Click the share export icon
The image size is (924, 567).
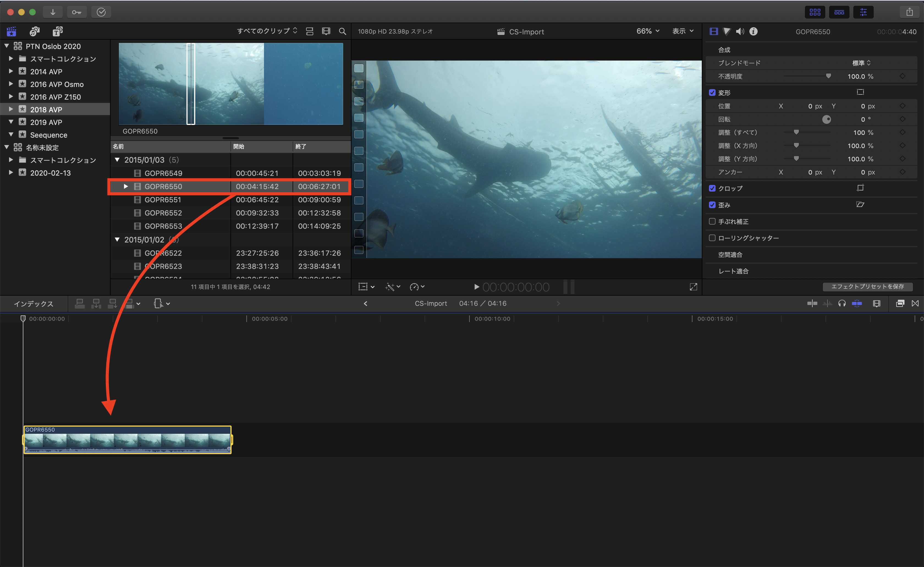[909, 12]
